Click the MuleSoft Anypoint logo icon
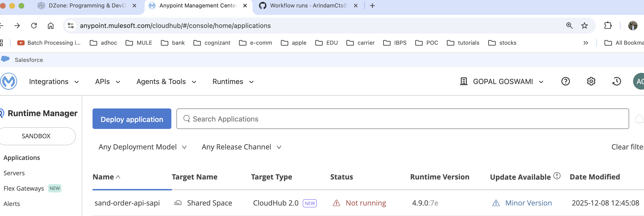Viewport: 644px width, 216px height. [9, 81]
